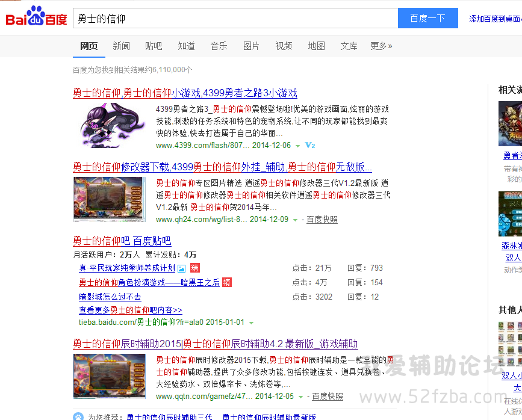Viewport: 522px width, 420px height.
Task: Click the search box containing 勇士的信仰
Action: pos(235,18)
